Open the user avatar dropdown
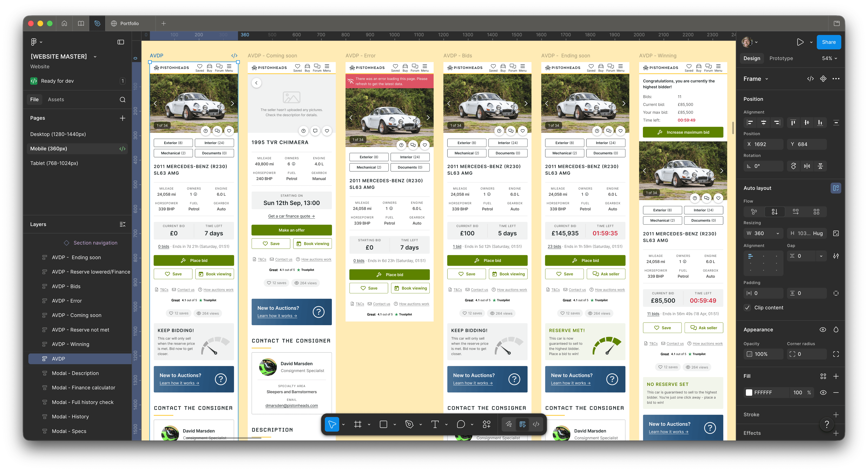Image resolution: width=868 pixels, height=471 pixels. 750,42
